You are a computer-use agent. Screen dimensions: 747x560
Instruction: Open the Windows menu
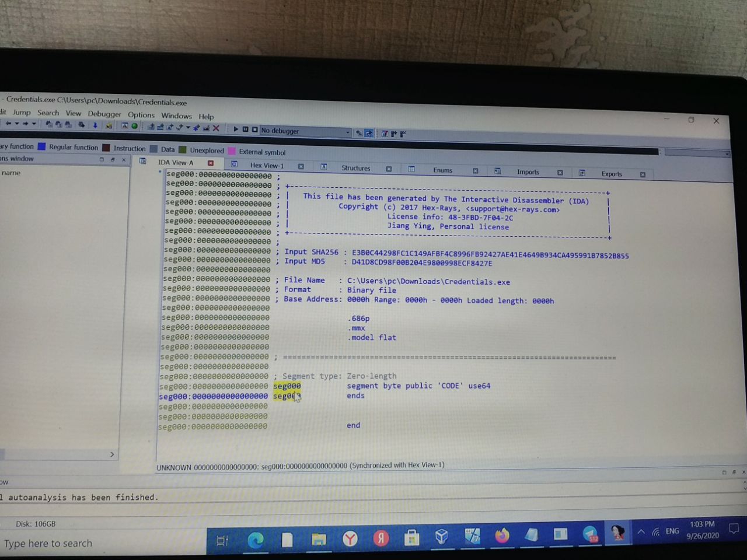tap(176, 116)
